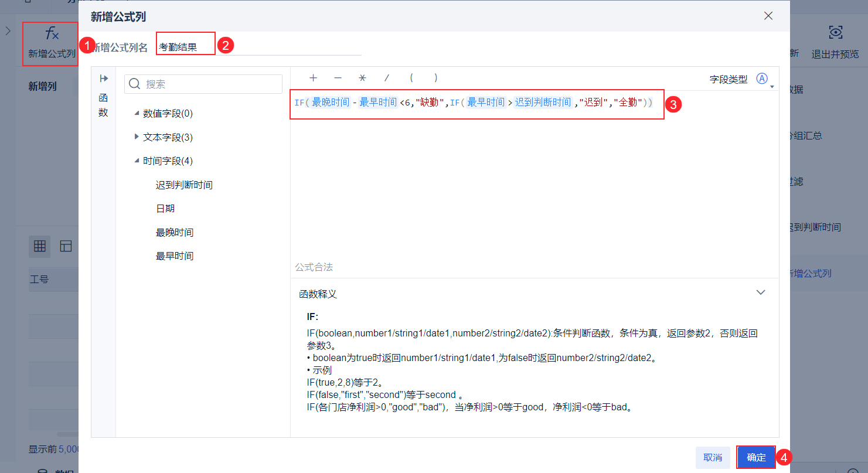
Task: Select the 最早时间 field in list
Action: 175,256
